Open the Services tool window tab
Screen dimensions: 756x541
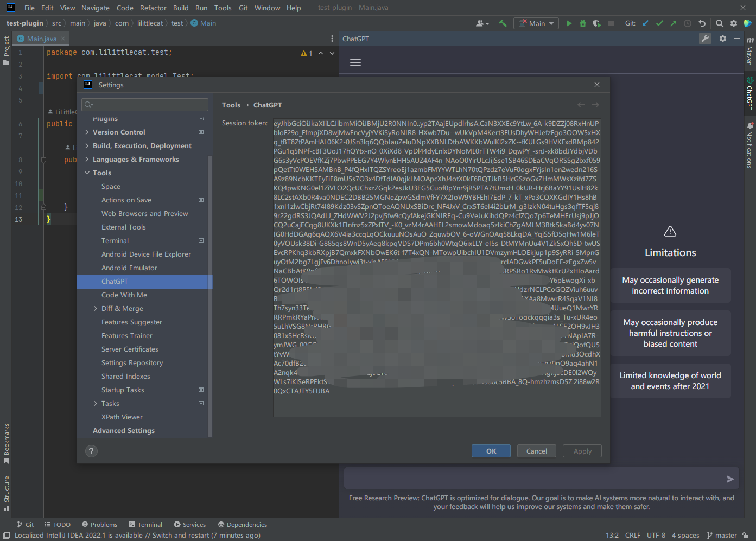189,525
